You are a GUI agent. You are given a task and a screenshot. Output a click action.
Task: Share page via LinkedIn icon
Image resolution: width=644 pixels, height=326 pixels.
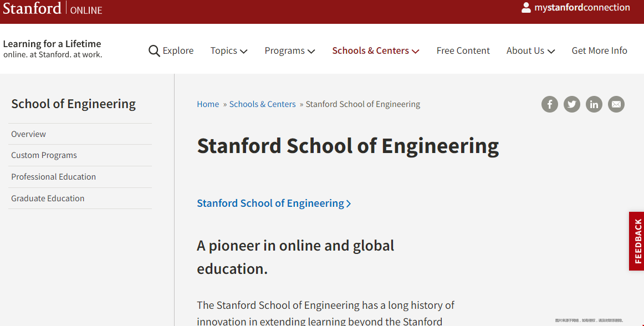[594, 104]
